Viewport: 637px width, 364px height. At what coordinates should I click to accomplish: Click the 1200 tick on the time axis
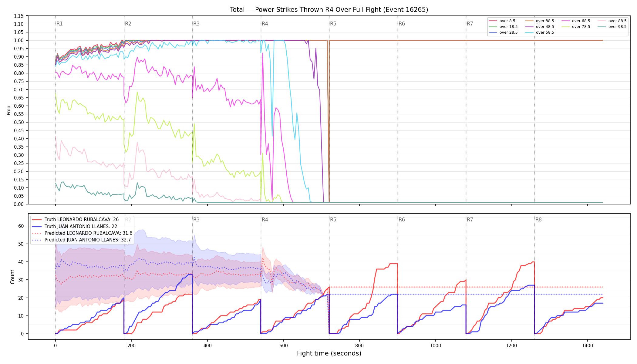512,345
